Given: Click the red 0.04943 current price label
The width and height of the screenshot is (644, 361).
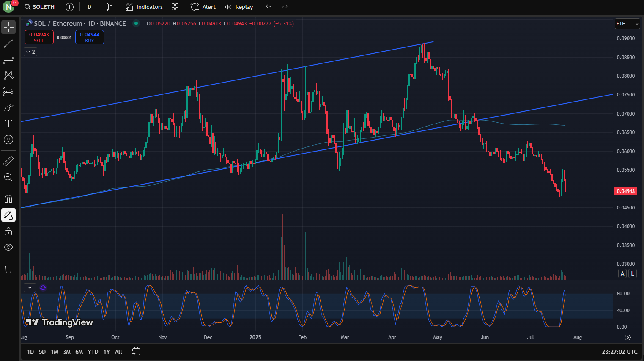Looking at the screenshot, I should tap(625, 191).
